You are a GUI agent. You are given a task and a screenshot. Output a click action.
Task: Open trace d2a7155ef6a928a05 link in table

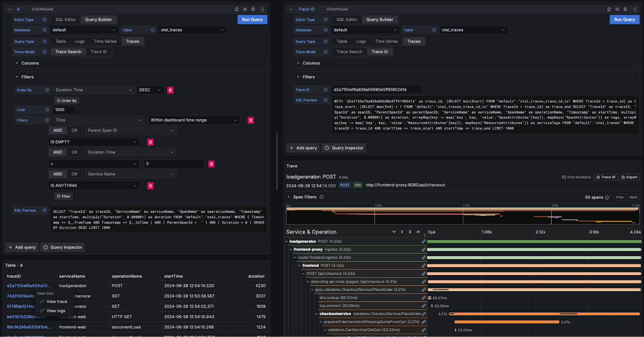pyautogui.click(x=29, y=286)
